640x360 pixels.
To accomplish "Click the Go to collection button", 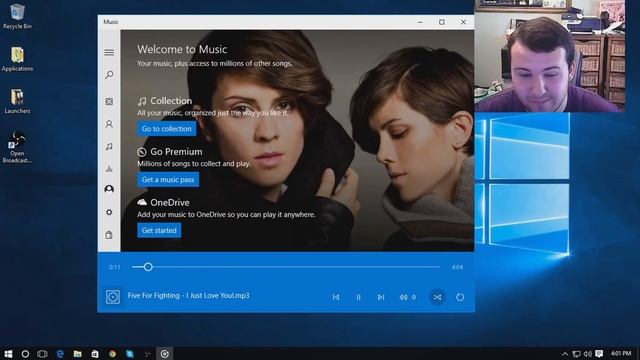I will (167, 129).
